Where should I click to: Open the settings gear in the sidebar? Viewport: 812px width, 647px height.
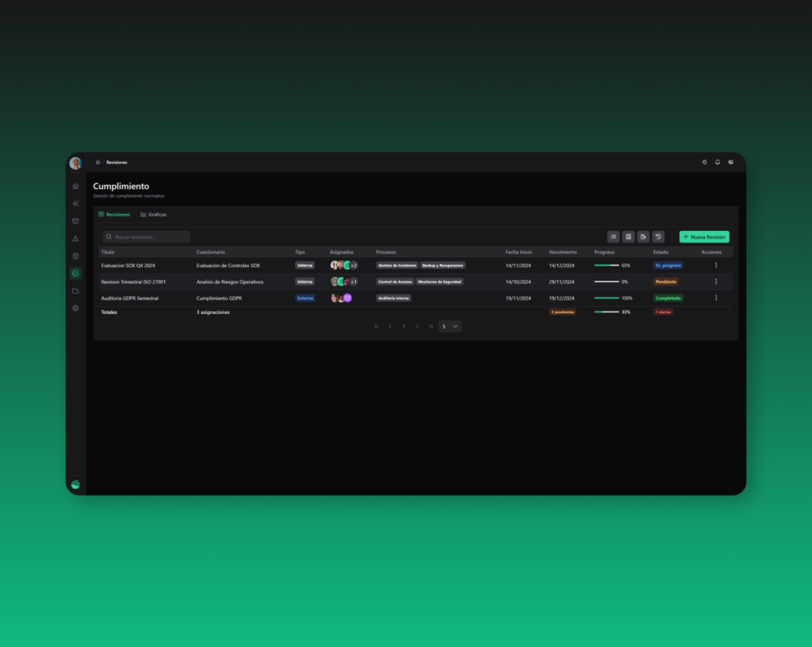(75, 308)
